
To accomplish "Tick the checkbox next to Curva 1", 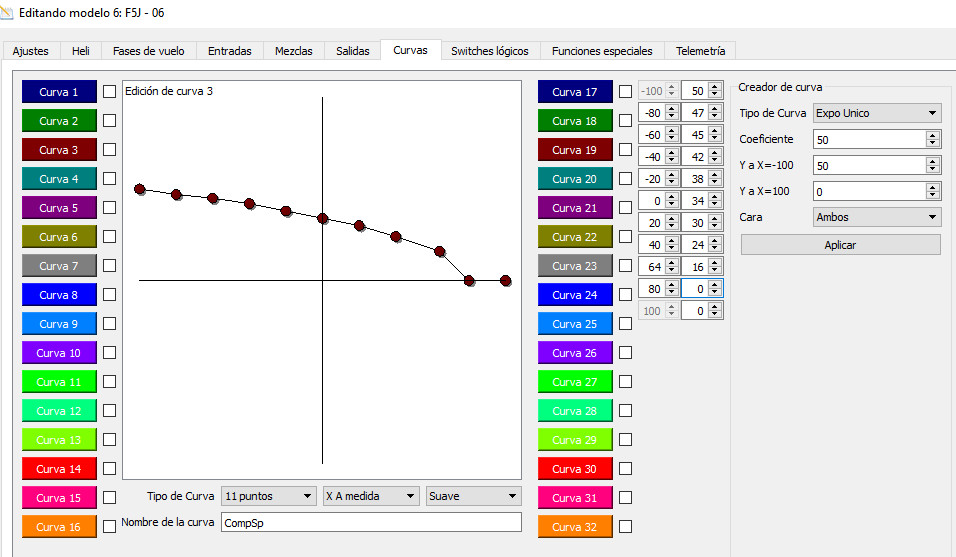I will (110, 92).
